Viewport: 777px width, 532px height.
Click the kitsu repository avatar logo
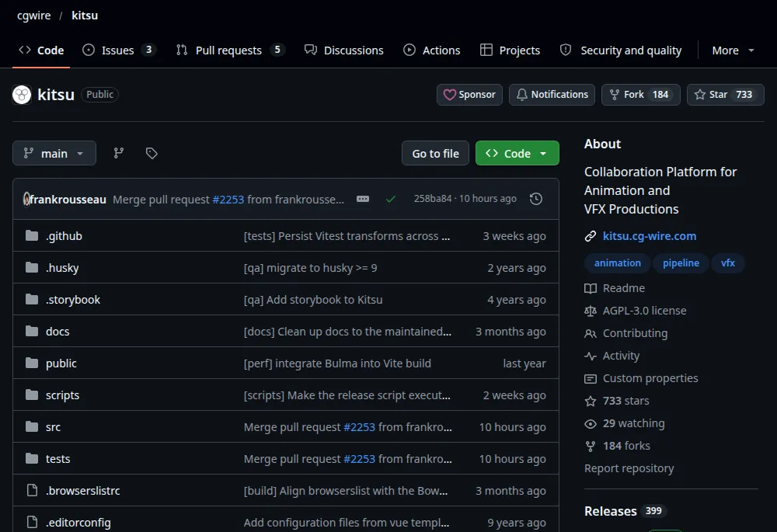22,95
